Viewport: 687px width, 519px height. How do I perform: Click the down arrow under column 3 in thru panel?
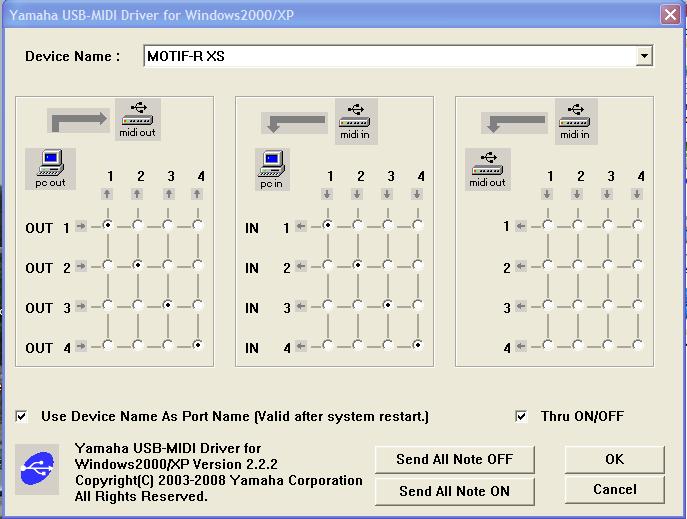(x=607, y=194)
